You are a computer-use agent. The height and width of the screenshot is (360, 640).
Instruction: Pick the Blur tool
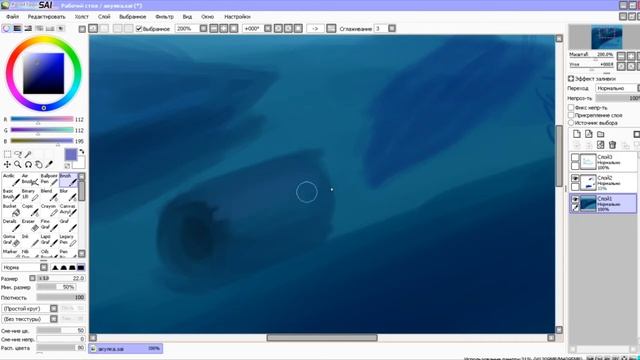(68, 195)
